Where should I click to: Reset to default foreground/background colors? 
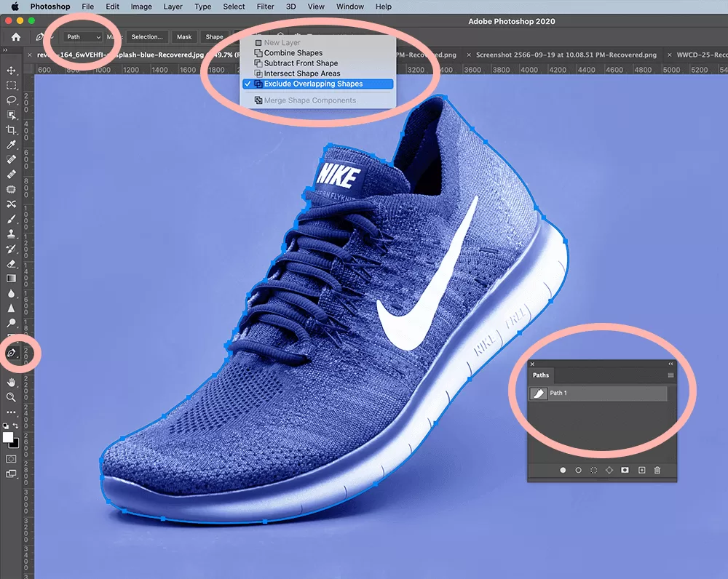coord(6,426)
